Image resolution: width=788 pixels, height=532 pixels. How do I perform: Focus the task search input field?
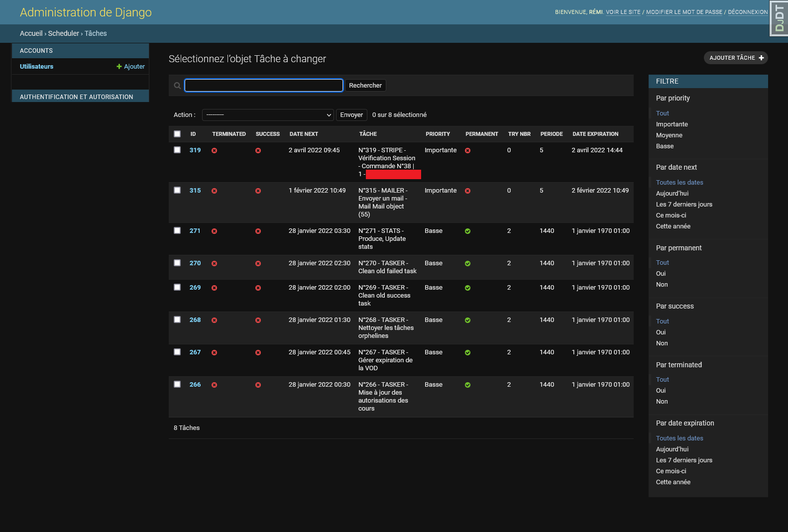[x=264, y=86]
